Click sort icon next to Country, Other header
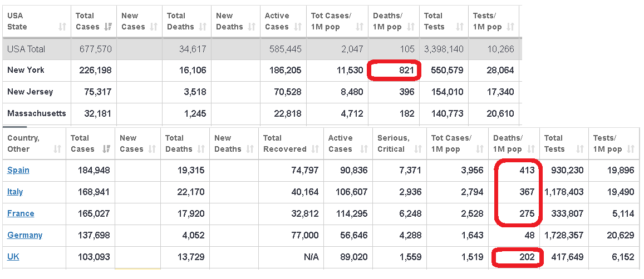The image size is (644, 279). pyautogui.click(x=57, y=149)
